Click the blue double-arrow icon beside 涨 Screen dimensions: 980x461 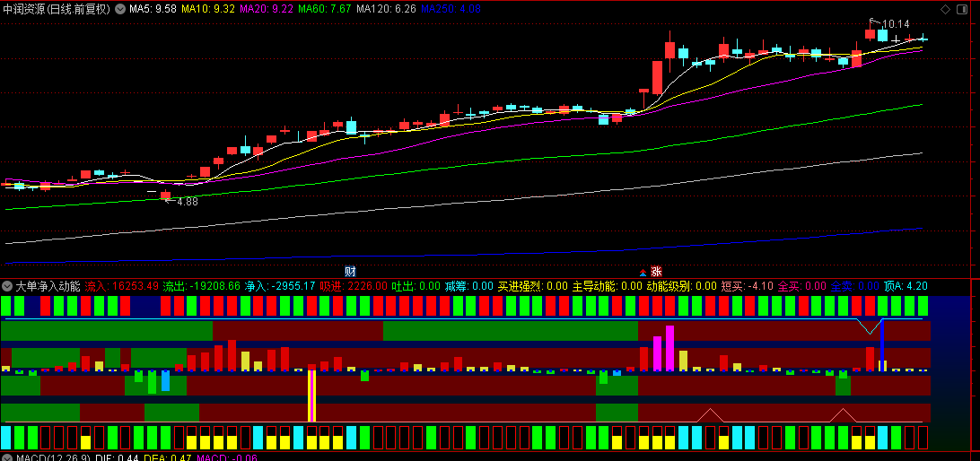point(643,273)
